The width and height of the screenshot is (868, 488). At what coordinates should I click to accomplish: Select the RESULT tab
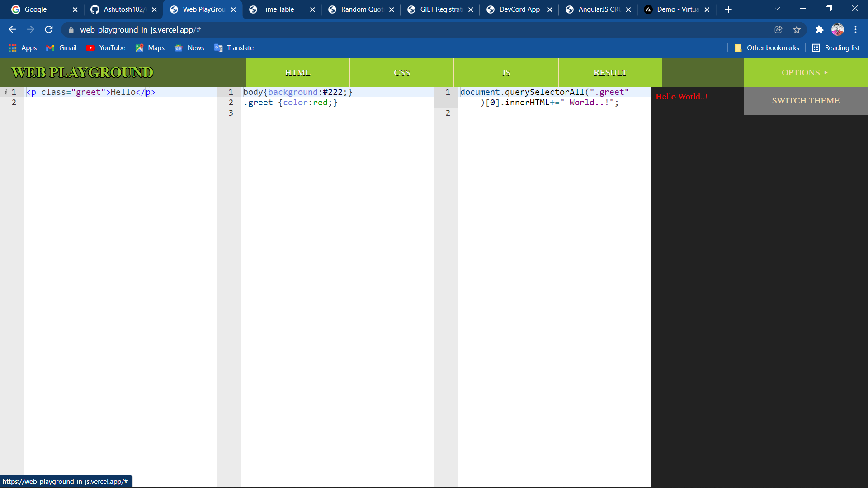610,72
